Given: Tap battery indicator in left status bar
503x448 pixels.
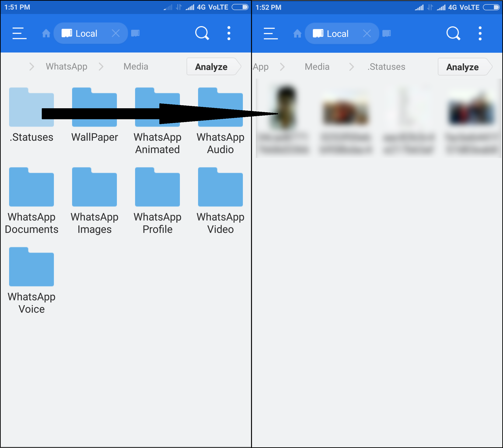Looking at the screenshot, I should pos(240,7).
